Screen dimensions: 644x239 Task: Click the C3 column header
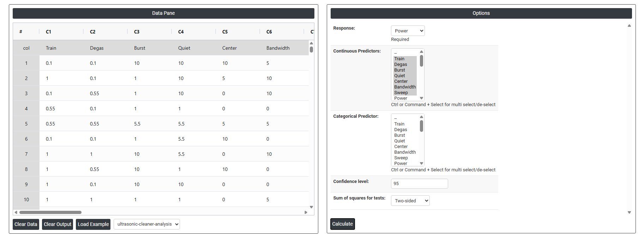tap(137, 32)
